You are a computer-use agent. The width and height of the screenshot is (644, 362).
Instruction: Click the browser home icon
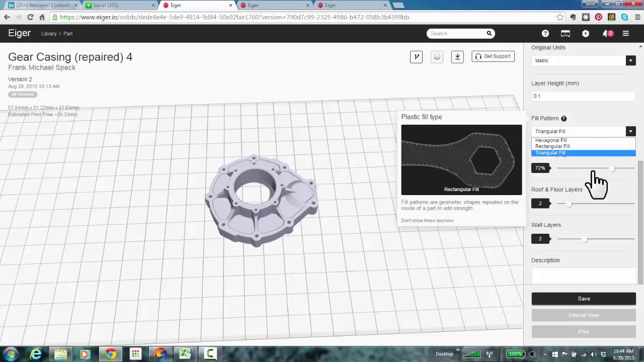[42, 17]
